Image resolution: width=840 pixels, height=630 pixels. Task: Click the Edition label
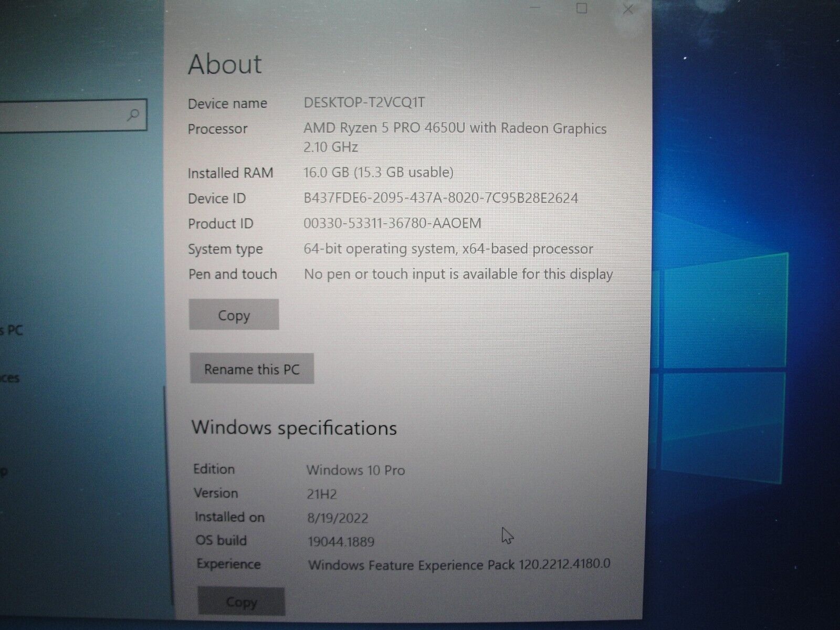[214, 469]
